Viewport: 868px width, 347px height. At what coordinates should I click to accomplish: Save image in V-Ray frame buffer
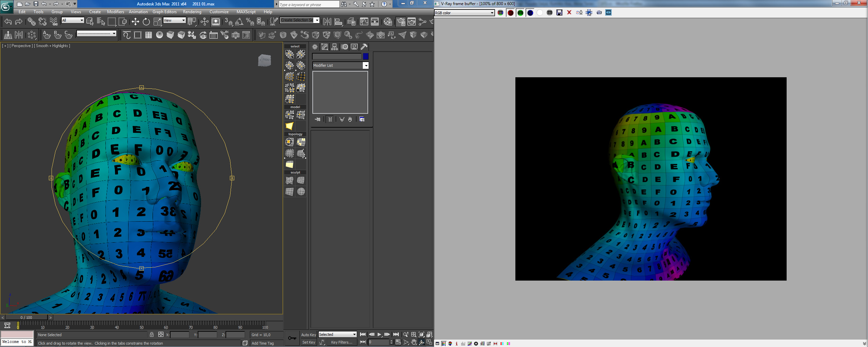[559, 13]
